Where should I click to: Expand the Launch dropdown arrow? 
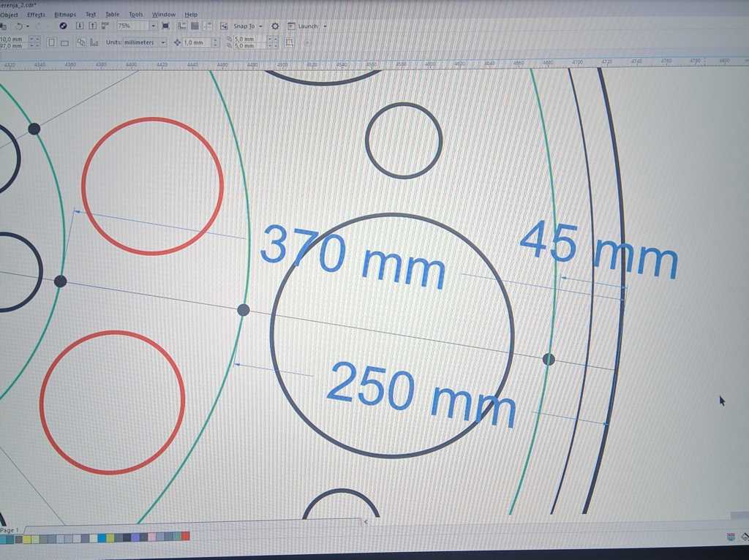[x=325, y=26]
